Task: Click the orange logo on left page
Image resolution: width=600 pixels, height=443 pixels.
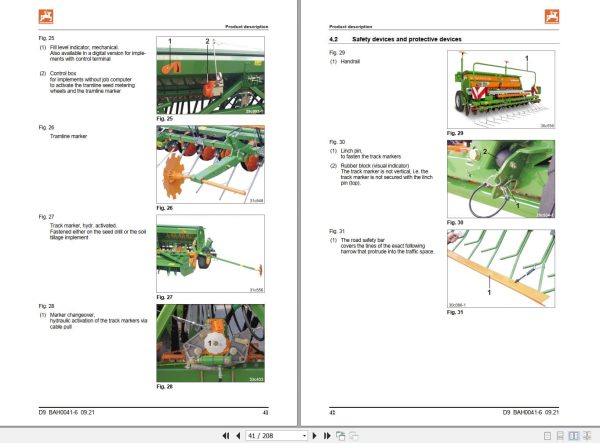Action: tap(46, 17)
